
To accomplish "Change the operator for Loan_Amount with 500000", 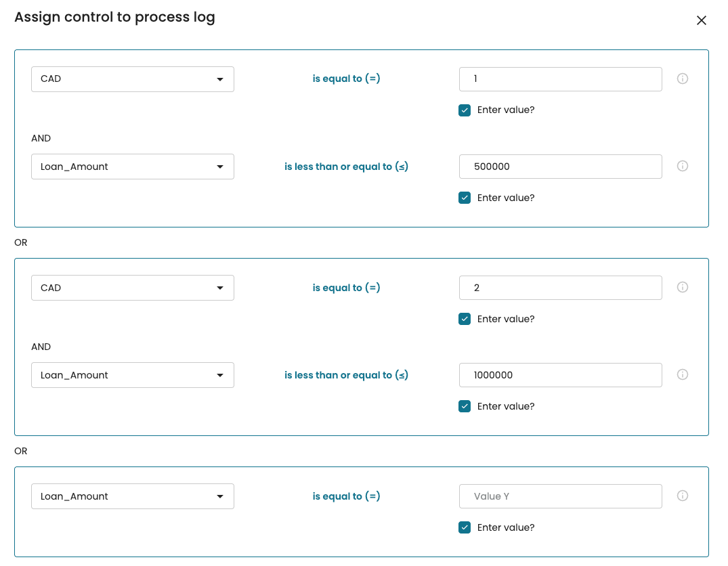I will click(346, 167).
